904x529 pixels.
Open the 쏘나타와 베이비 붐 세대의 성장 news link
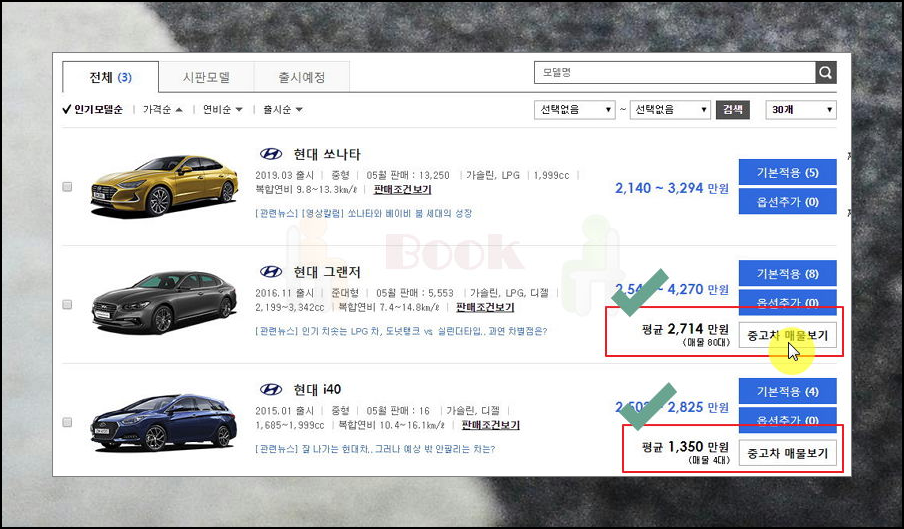[364, 213]
